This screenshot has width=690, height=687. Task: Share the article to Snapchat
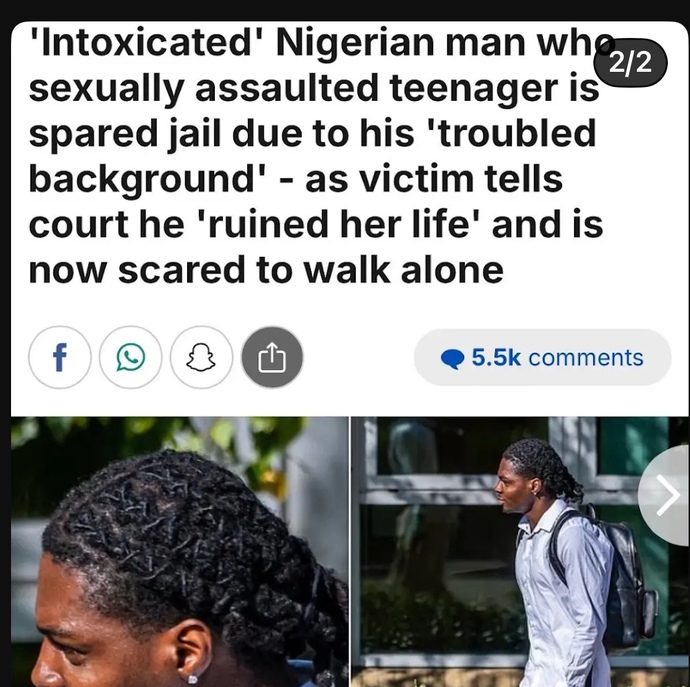pos(202,357)
